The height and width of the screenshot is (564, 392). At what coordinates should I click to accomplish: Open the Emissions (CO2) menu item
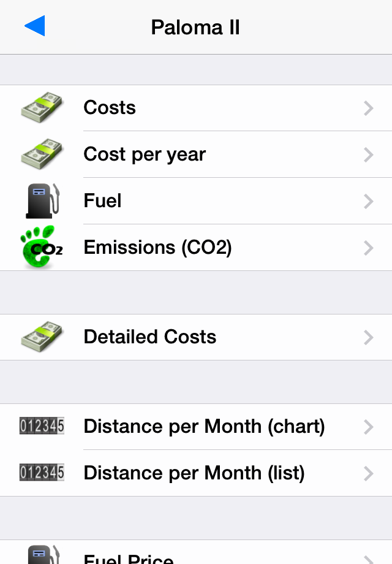tap(196, 248)
